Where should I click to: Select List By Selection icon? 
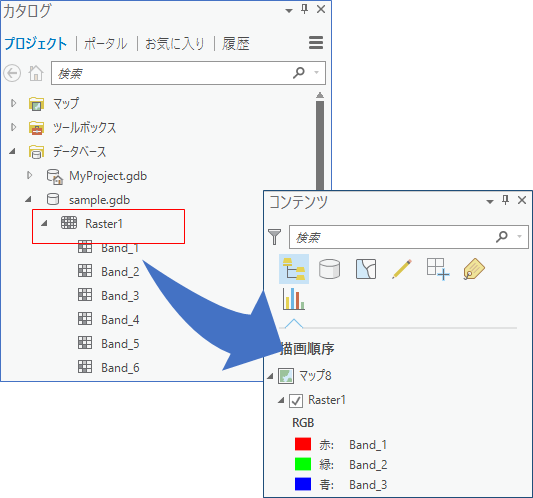[x=366, y=269]
